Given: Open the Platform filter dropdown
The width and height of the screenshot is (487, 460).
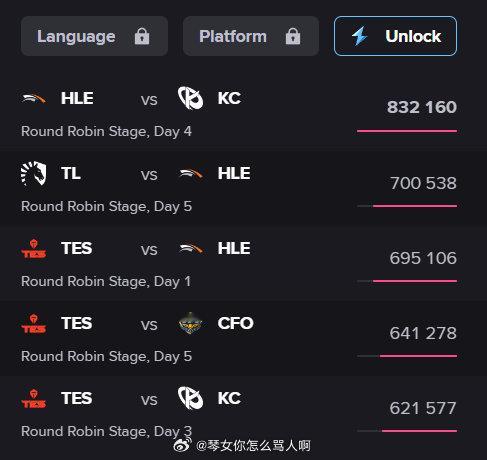Looking at the screenshot, I should tap(251, 36).
